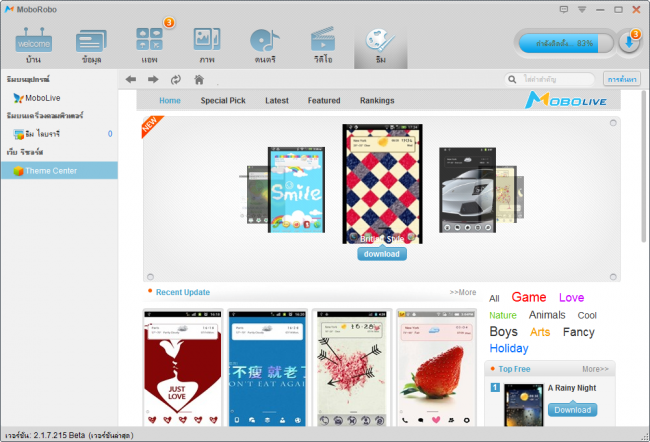Open the title bar dropdown menu arrow
This screenshot has width=650, height=442.
[x=582, y=9]
